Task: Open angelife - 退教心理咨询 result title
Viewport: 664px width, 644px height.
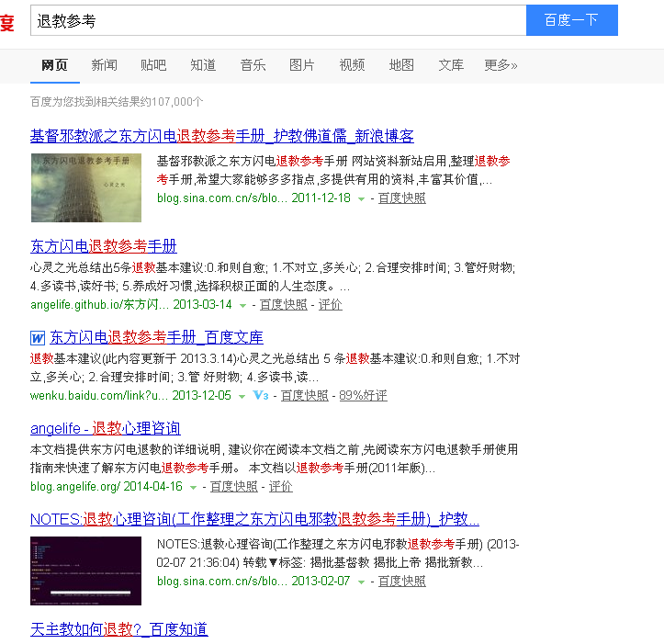Action: point(106,428)
